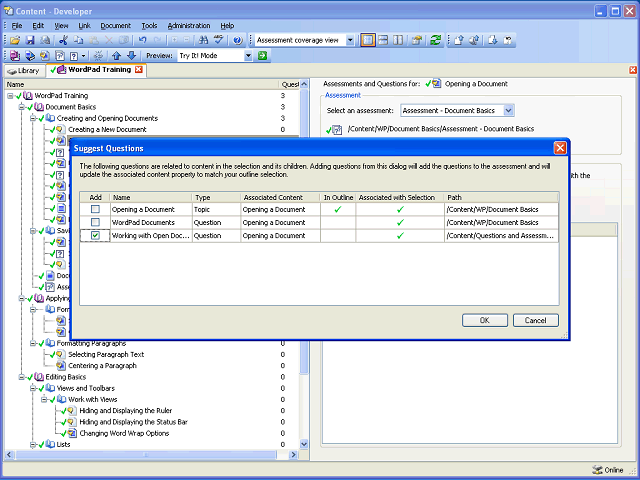Viewport: 640px width, 480px height.
Task: Click the Help question mark icon
Action: pyautogui.click(x=238, y=40)
